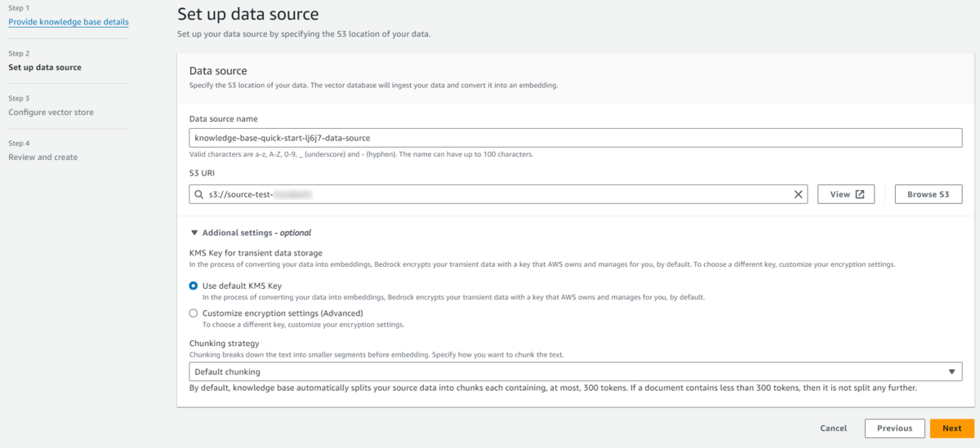The height and width of the screenshot is (448, 980).
Task: Select Step 2 Set up data source
Action: (x=45, y=68)
